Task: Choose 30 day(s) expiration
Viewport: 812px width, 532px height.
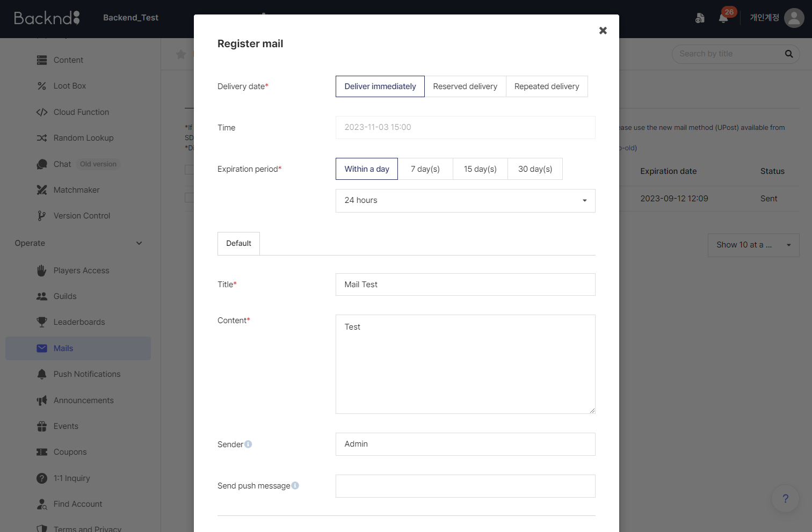Action: pyautogui.click(x=535, y=169)
